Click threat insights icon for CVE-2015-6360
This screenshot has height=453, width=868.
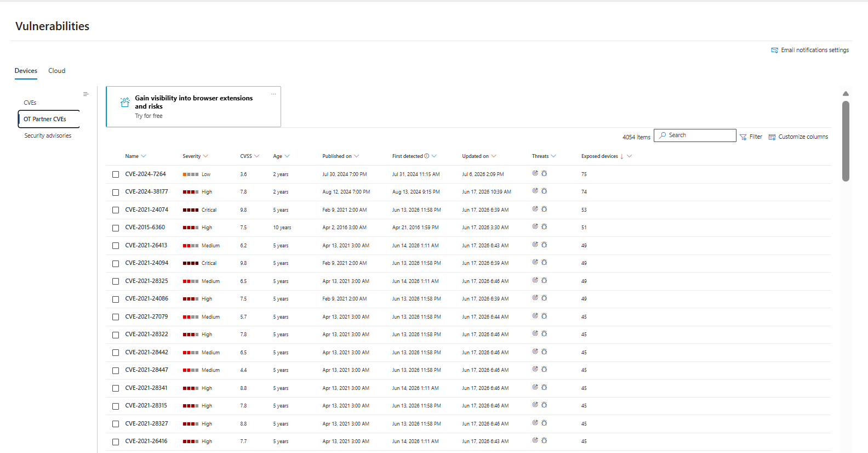(535, 226)
